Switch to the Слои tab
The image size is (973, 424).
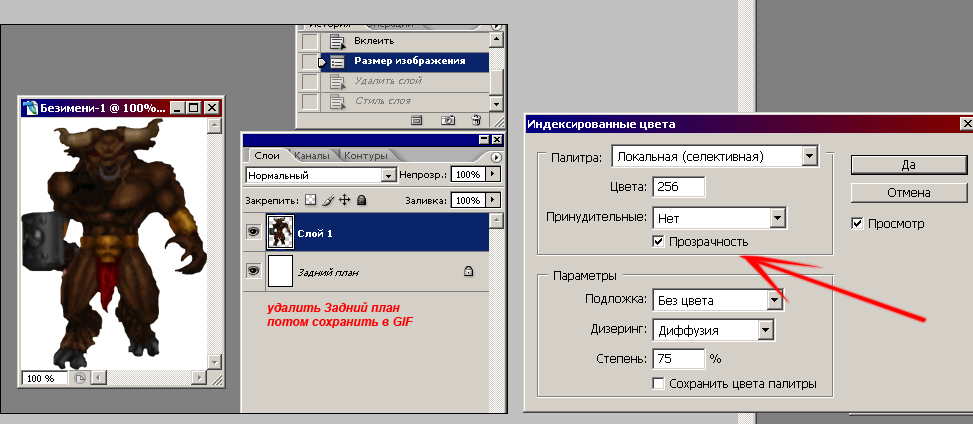click(x=267, y=156)
